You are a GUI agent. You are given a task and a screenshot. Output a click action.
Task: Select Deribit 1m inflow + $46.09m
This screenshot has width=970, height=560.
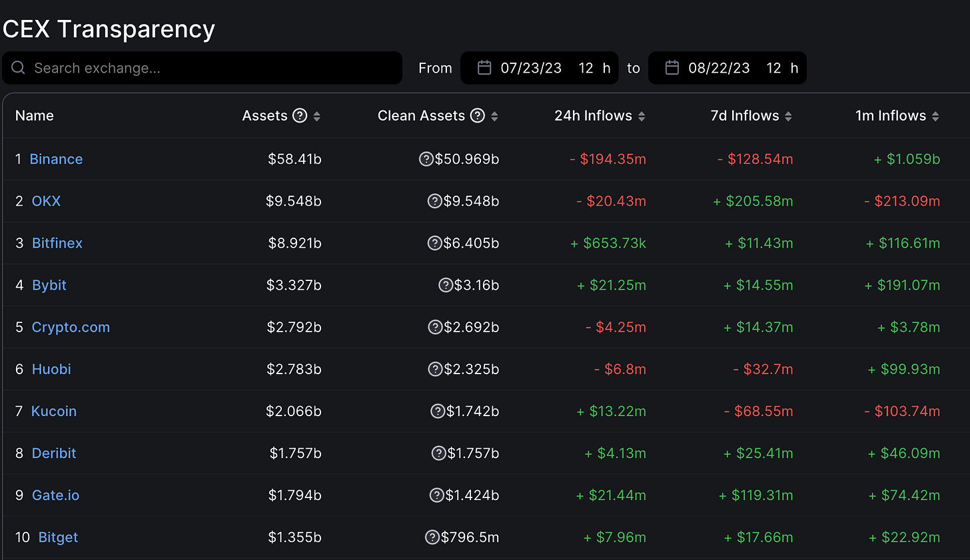[x=903, y=453]
